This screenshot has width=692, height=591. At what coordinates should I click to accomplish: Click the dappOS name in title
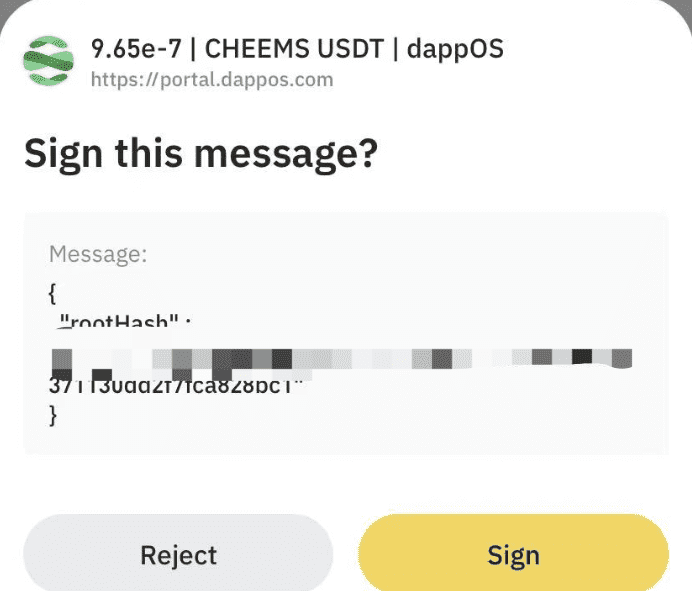(455, 49)
